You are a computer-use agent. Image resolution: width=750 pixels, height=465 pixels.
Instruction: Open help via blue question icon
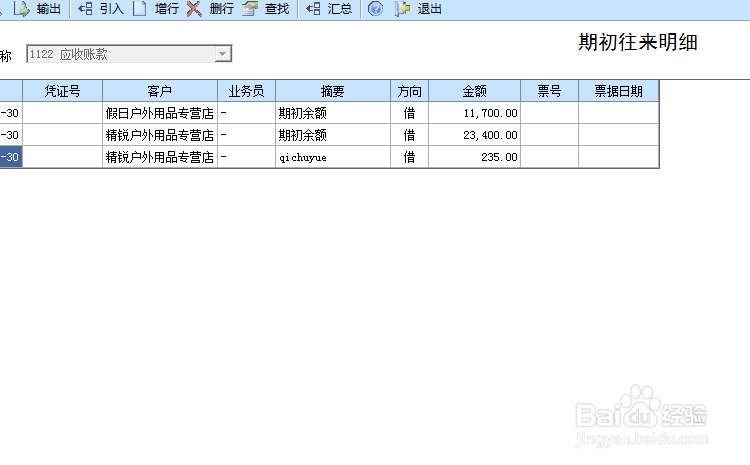(x=375, y=9)
